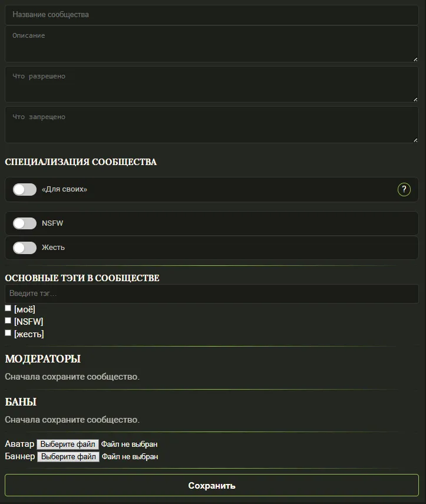Image resolution: width=426 pixels, height=504 pixels.
Task: Check the [моё] tag checkbox
Action: (8, 308)
